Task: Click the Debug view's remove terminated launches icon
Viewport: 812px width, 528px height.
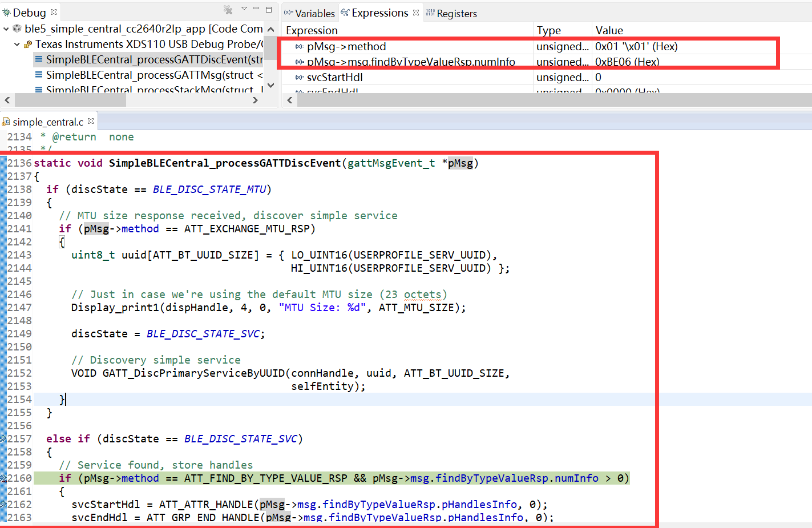Action: (x=228, y=10)
